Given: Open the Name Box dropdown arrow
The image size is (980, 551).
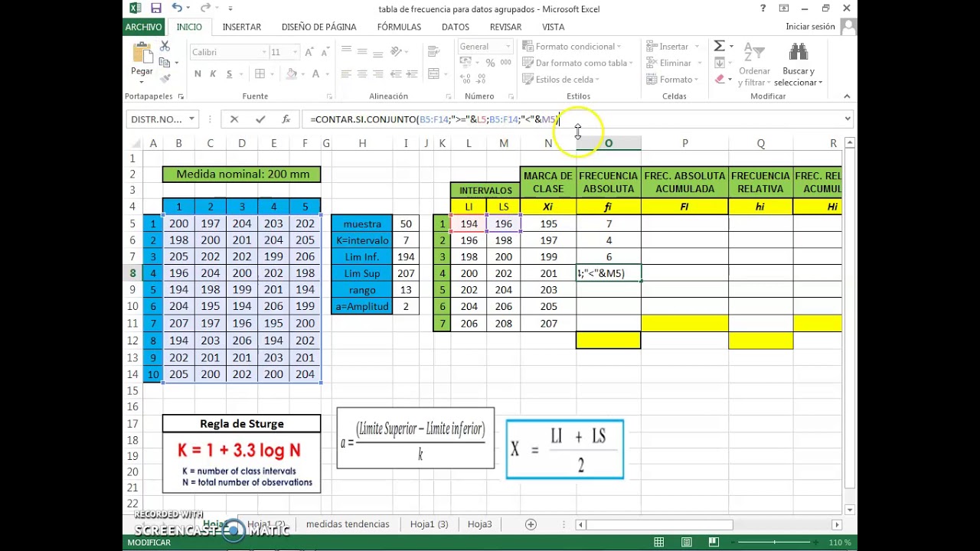Looking at the screenshot, I should click(x=191, y=119).
